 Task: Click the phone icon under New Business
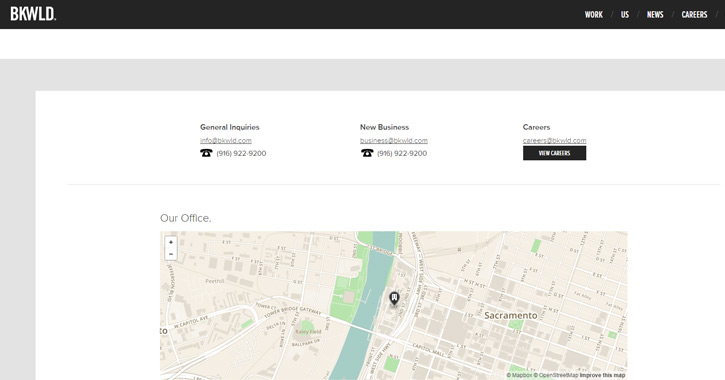pyautogui.click(x=367, y=153)
